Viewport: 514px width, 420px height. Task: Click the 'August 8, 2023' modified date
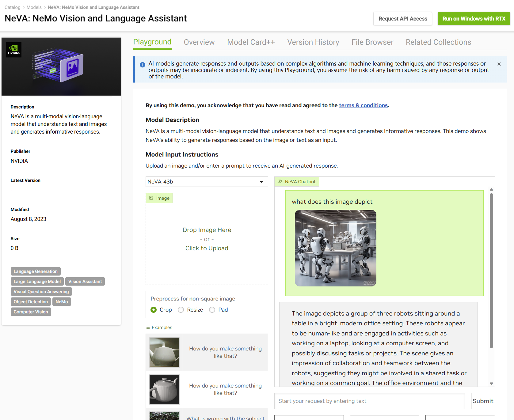coord(29,219)
